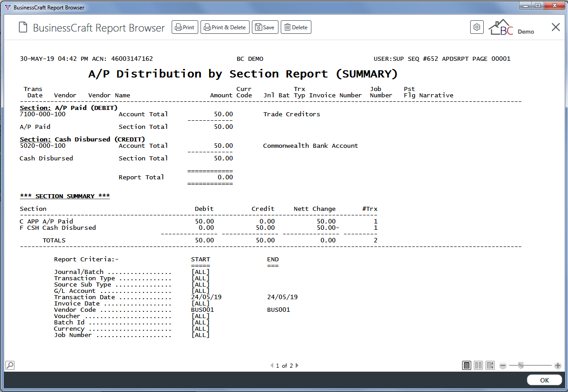Click Vendor Code start value BUS001
Viewport: 568px width, 392px height.
[202, 310]
